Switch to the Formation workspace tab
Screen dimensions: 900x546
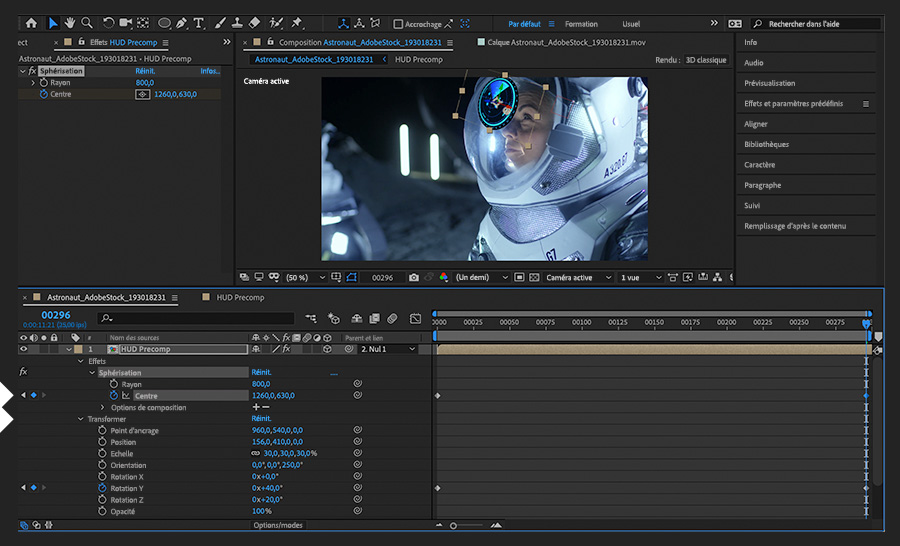click(x=581, y=24)
